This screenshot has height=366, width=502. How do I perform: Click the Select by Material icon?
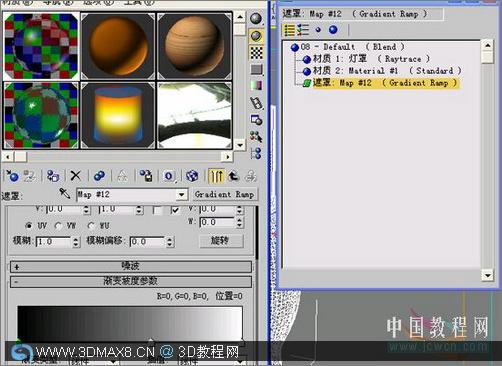tap(256, 136)
